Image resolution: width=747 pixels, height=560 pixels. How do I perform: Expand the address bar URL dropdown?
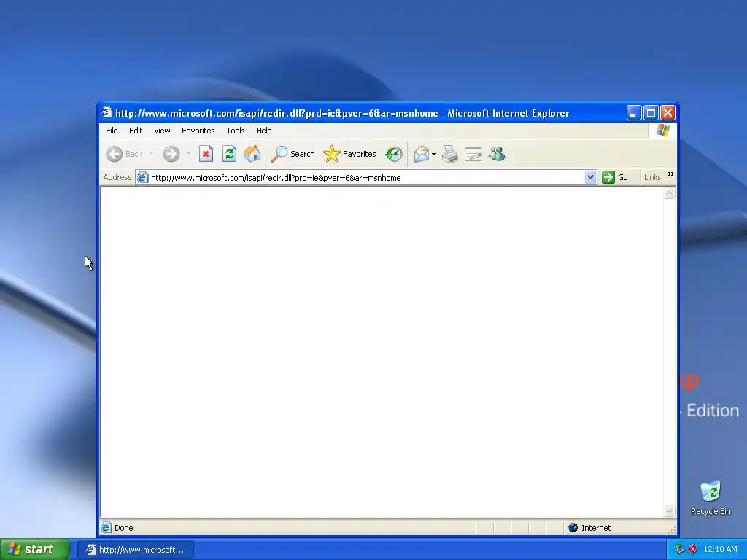point(590,177)
